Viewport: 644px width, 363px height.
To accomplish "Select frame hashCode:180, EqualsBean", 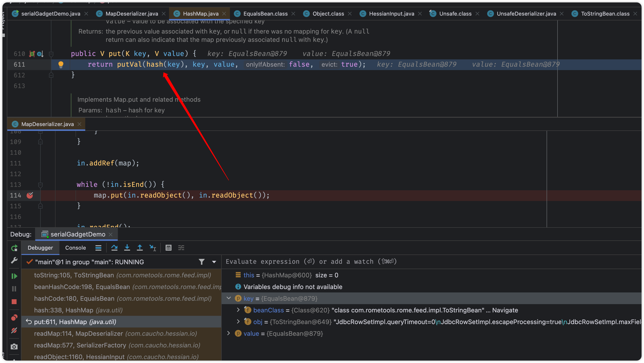I will click(121, 299).
